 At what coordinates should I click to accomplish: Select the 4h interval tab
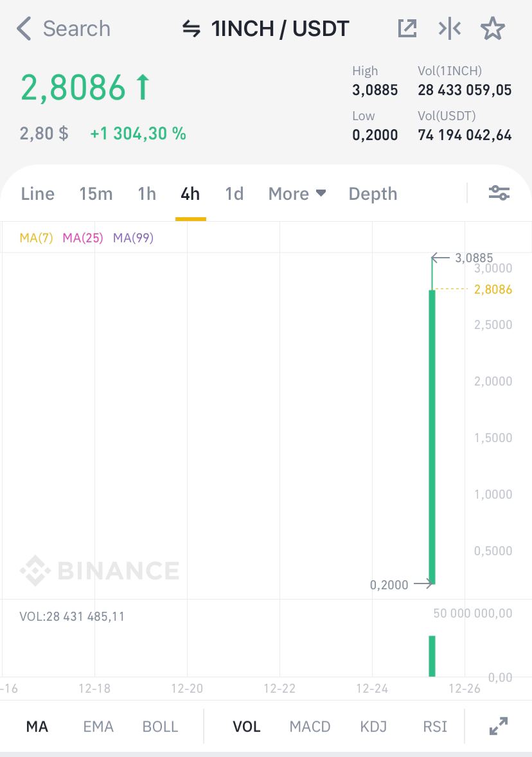(x=190, y=194)
